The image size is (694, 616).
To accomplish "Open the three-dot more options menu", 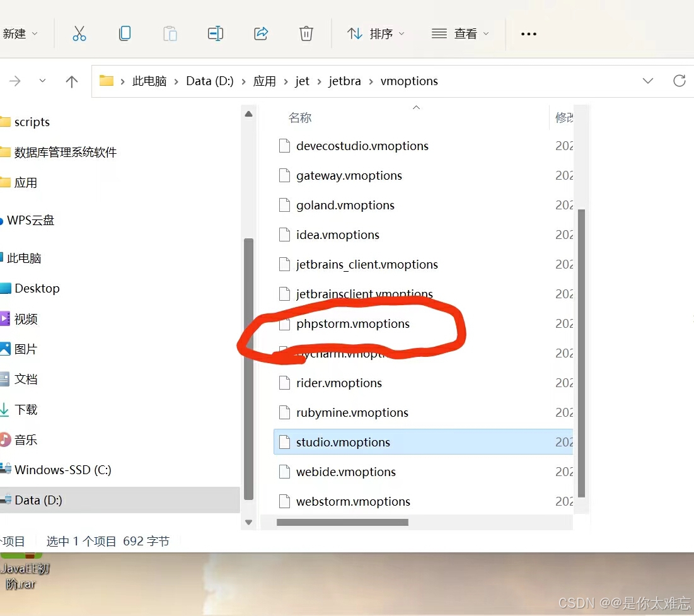I will click(x=528, y=33).
